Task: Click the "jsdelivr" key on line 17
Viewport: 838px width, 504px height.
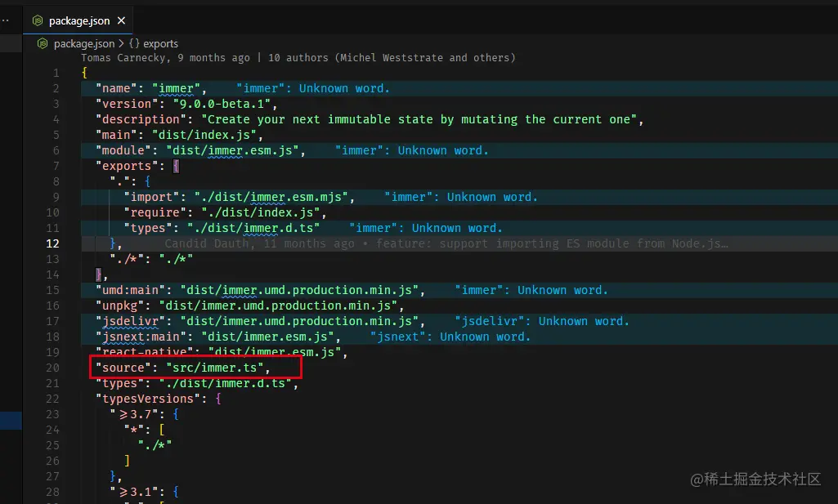Action: pos(131,321)
